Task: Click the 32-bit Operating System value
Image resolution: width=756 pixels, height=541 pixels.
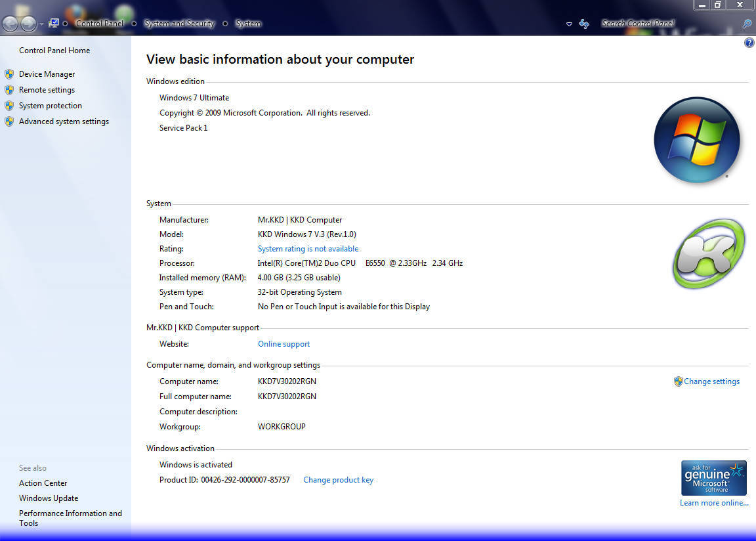Action: [x=299, y=292]
